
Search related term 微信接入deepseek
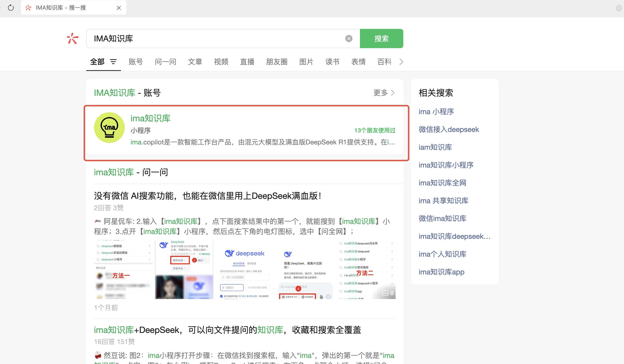tap(449, 130)
